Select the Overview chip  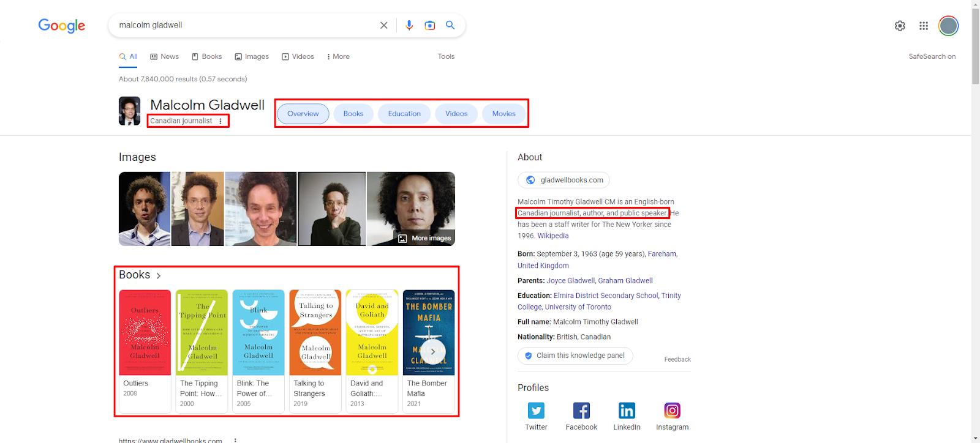pyautogui.click(x=303, y=114)
